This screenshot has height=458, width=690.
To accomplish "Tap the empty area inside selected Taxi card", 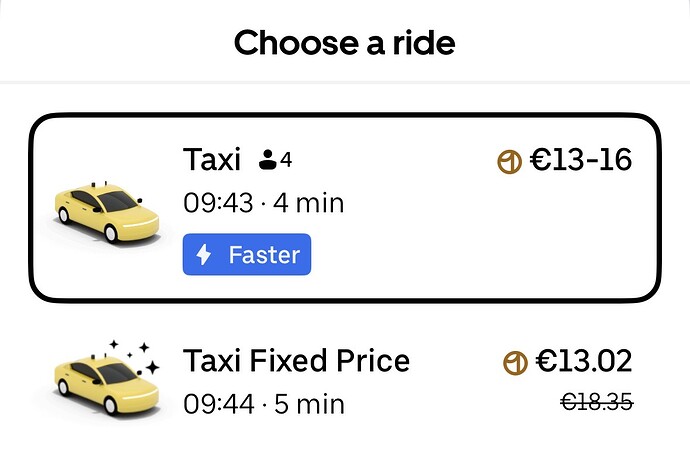I will coord(480,240).
